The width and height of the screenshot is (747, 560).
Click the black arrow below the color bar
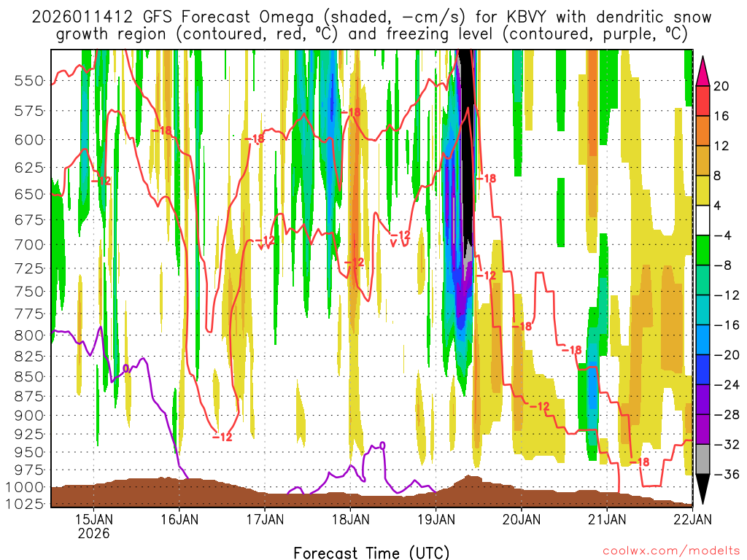click(704, 490)
